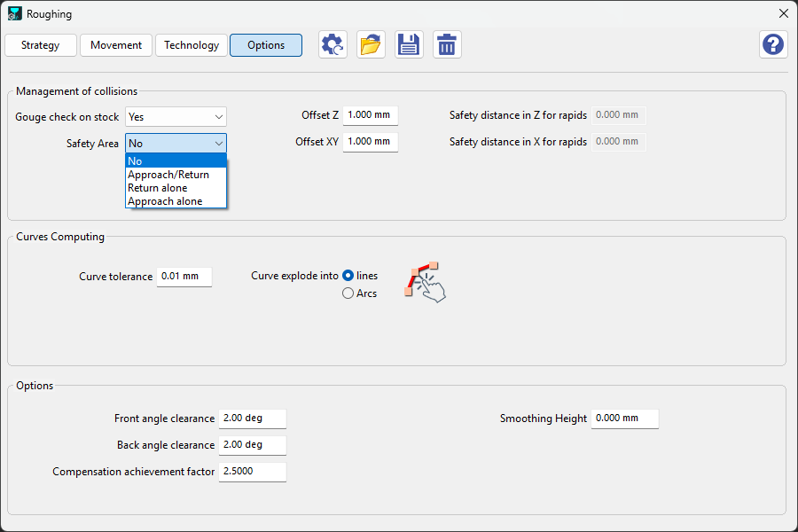Open the Technology tab
This screenshot has height=532, width=798.
click(191, 45)
